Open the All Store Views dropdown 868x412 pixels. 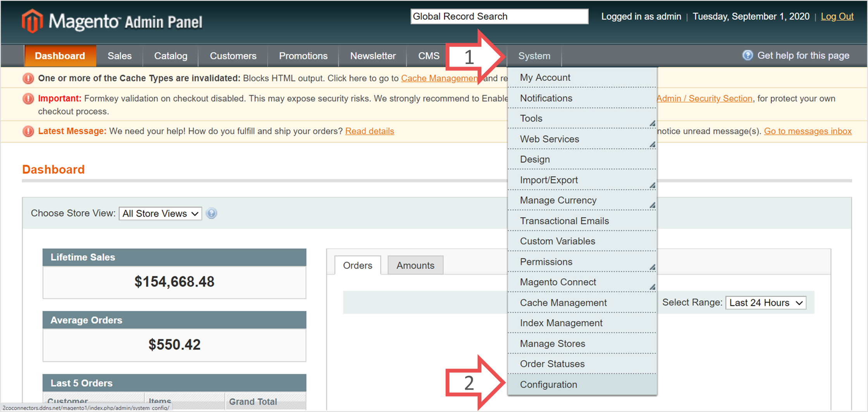(x=160, y=213)
